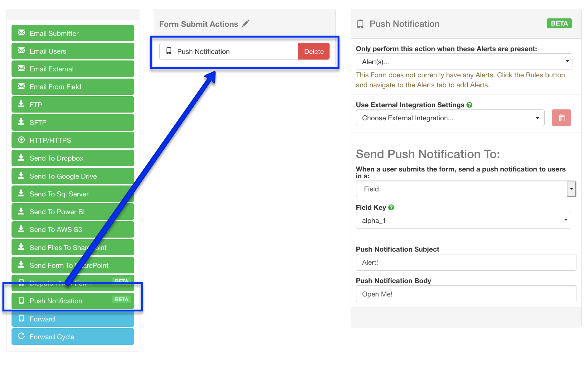Open the Choose External Integration dropdown
This screenshot has width=588, height=371.
450,118
